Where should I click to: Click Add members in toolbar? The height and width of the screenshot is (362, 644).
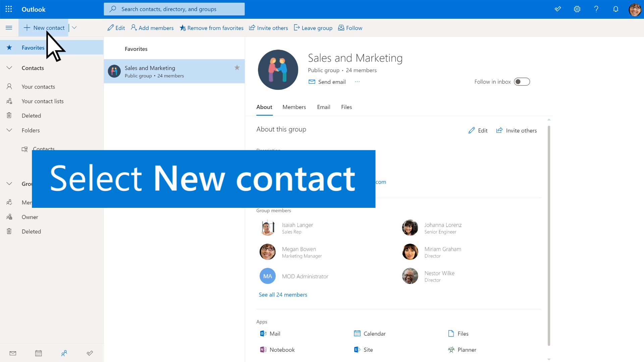(152, 28)
